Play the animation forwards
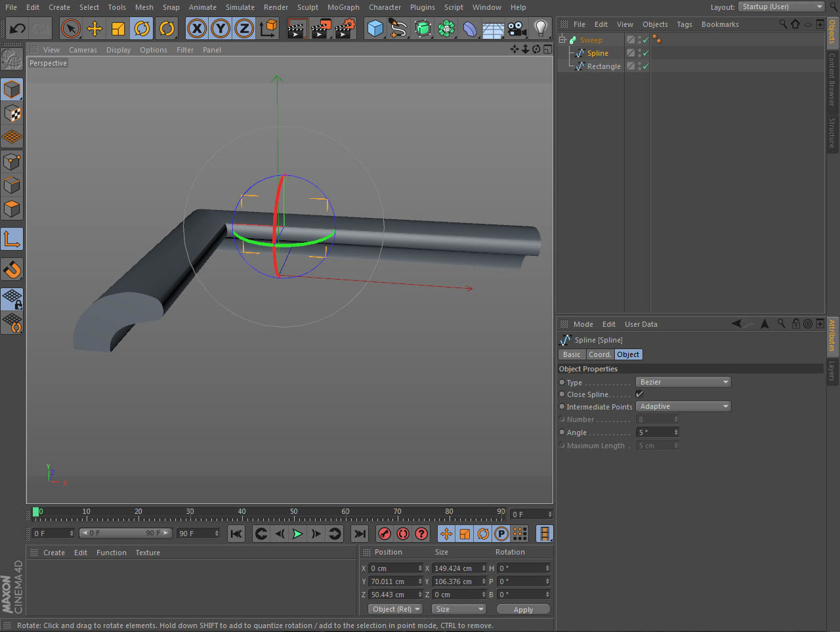 tap(297, 534)
